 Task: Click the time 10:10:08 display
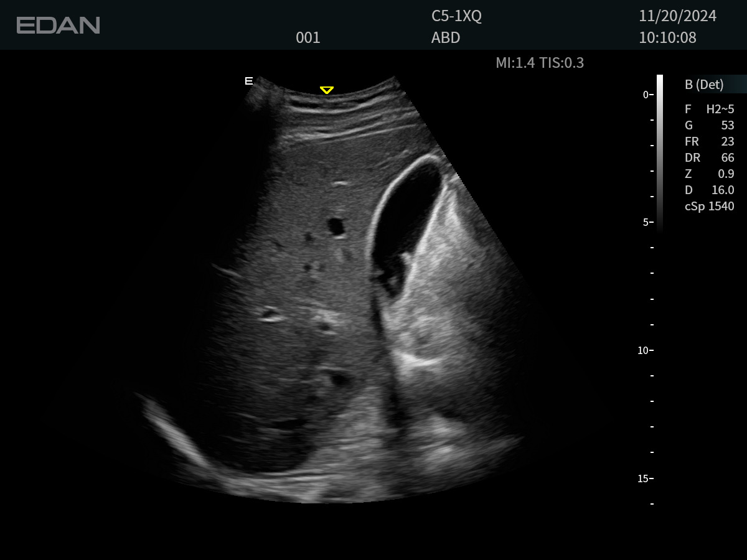[x=667, y=38]
